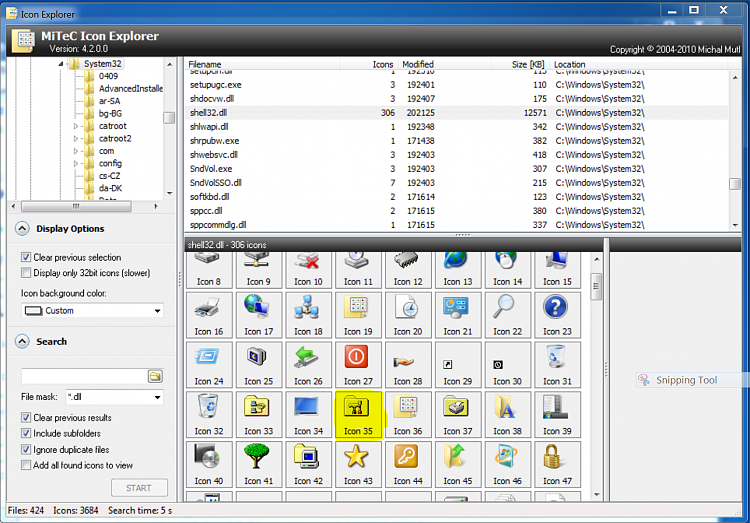
Task: Collapse the Search section
Action: [x=22, y=342]
